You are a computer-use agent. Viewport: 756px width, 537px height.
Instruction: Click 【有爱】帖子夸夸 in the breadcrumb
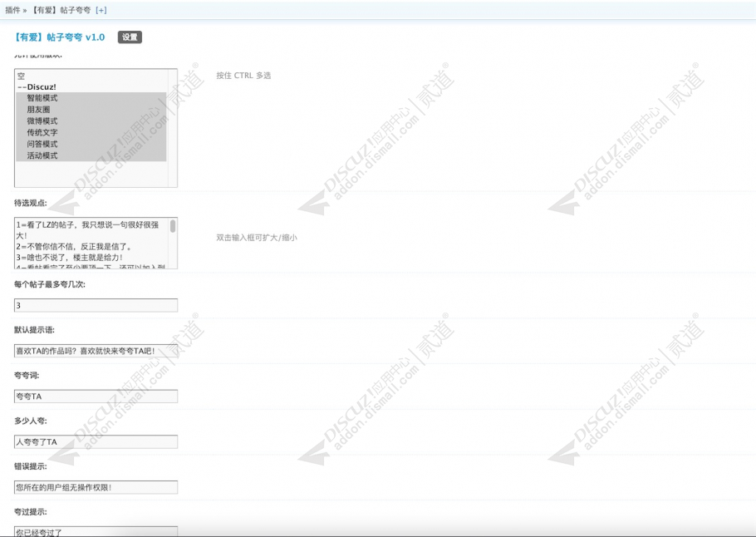tap(61, 10)
